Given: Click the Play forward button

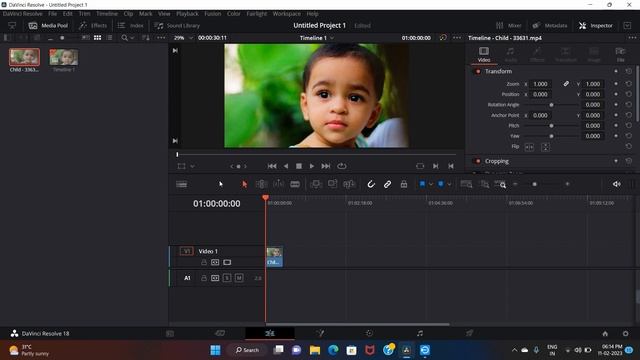Looking at the screenshot, I should click(x=312, y=166).
